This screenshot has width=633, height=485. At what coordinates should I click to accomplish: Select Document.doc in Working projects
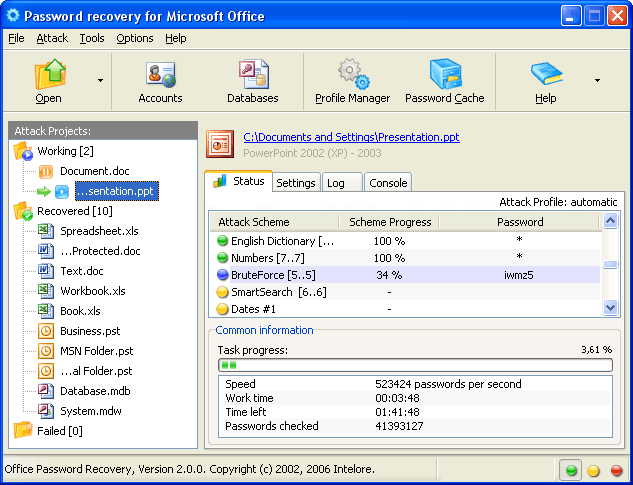(95, 171)
